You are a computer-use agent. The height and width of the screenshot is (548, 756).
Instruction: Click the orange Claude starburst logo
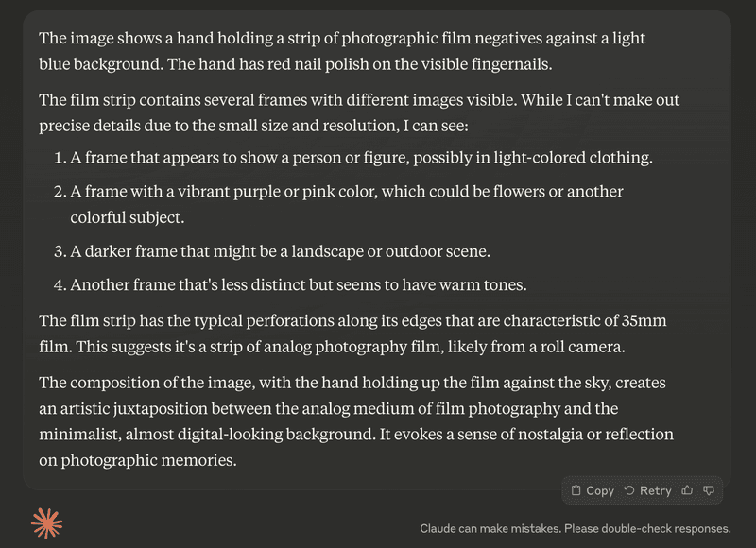[x=46, y=522]
